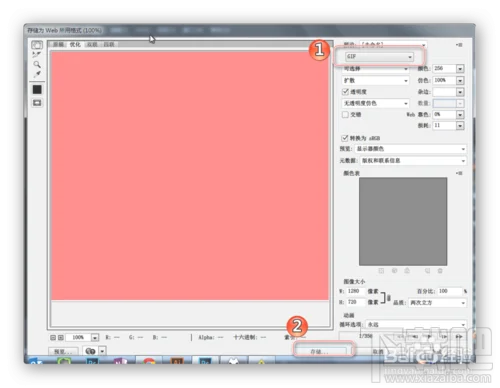Open the 无透明度仿色 dropdown
This screenshot has width=500, height=388.
tap(375, 103)
